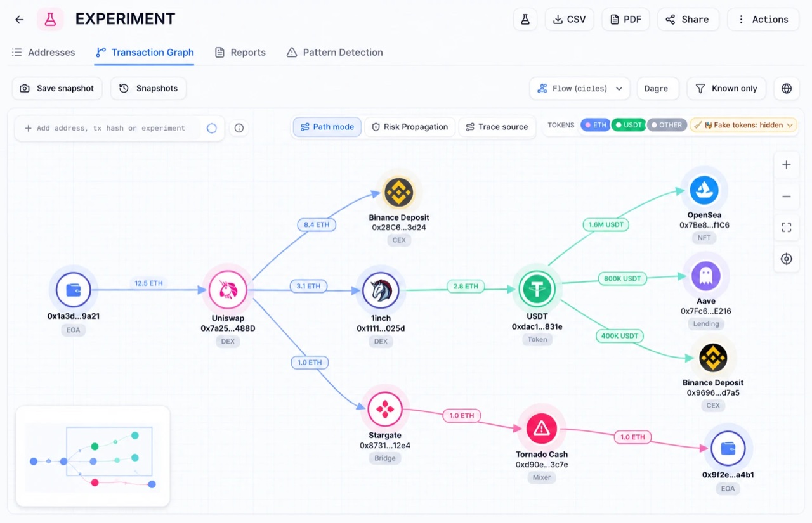Select the USDT Tether node icon
Image resolution: width=812 pixels, height=523 pixels.
pos(537,289)
